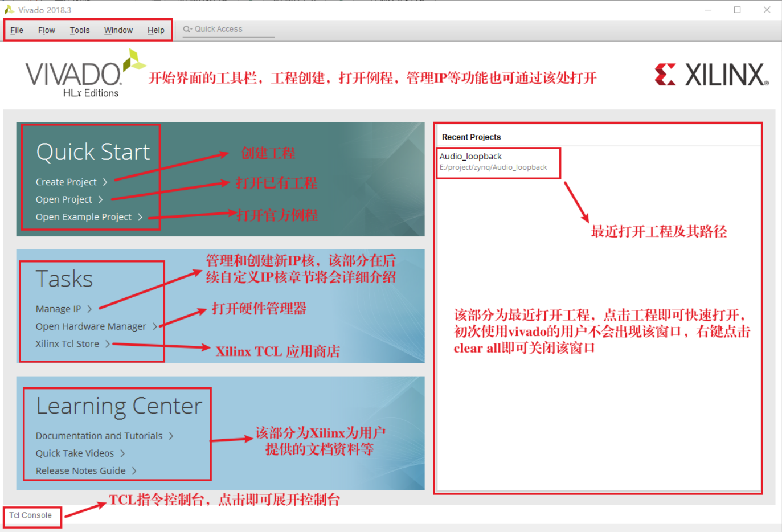This screenshot has height=532, width=782.
Task: Open the Xilinx Tcl Store
Action: [67, 344]
